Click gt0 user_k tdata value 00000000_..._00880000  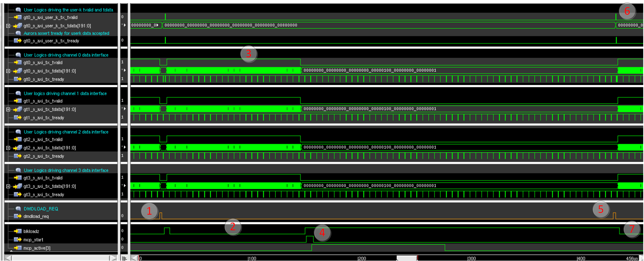point(231,25)
